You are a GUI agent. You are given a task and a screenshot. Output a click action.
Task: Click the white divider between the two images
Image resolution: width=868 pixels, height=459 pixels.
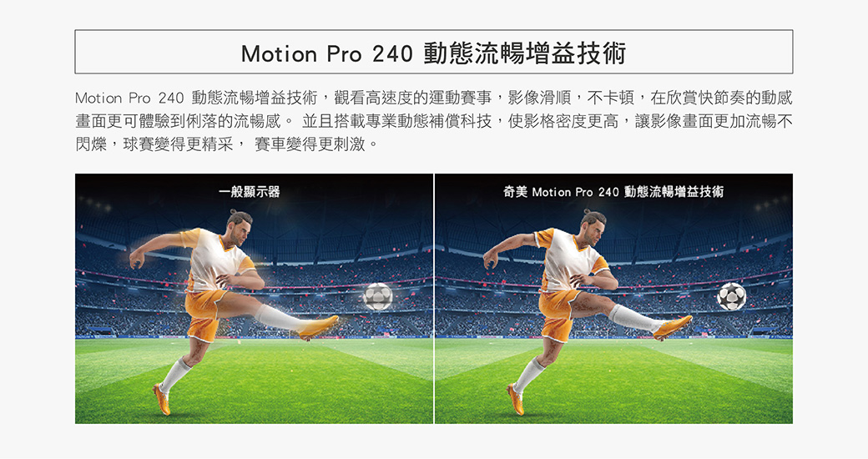pyautogui.click(x=434, y=299)
